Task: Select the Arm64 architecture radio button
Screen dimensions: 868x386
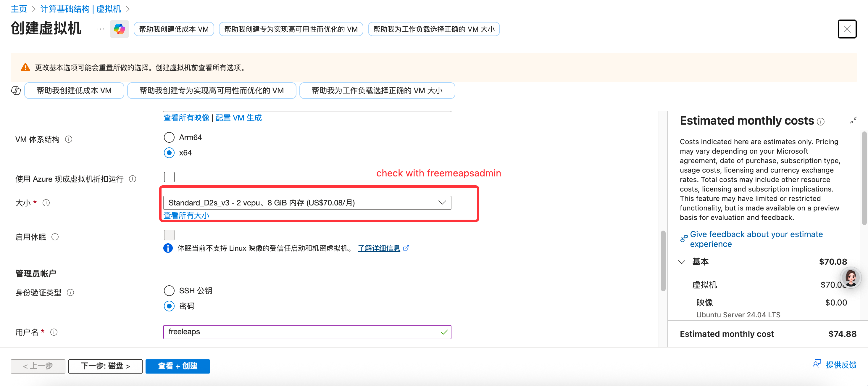Action: 169,137
